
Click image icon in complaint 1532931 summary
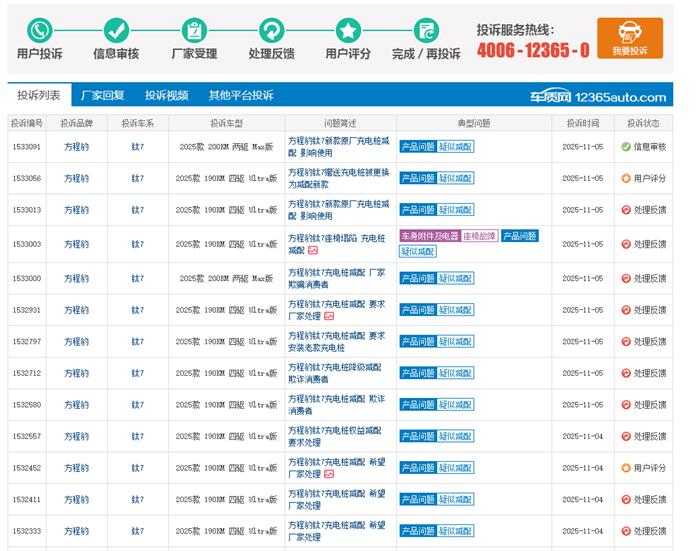(x=329, y=316)
